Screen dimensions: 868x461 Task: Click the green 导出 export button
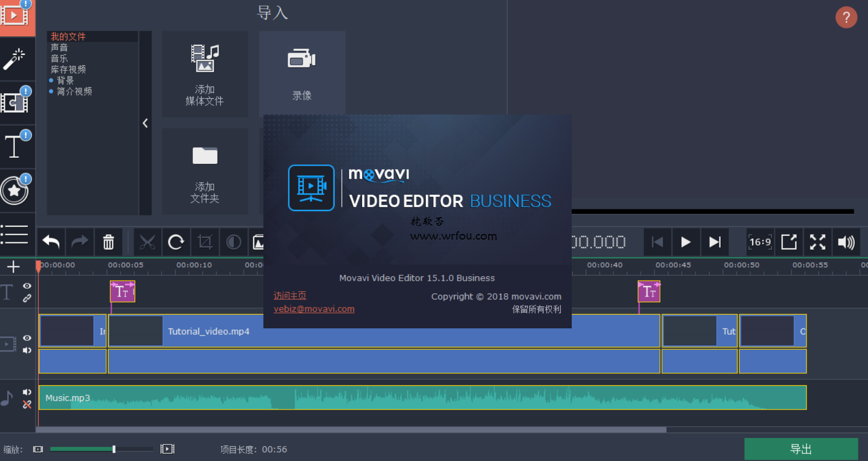point(801,449)
